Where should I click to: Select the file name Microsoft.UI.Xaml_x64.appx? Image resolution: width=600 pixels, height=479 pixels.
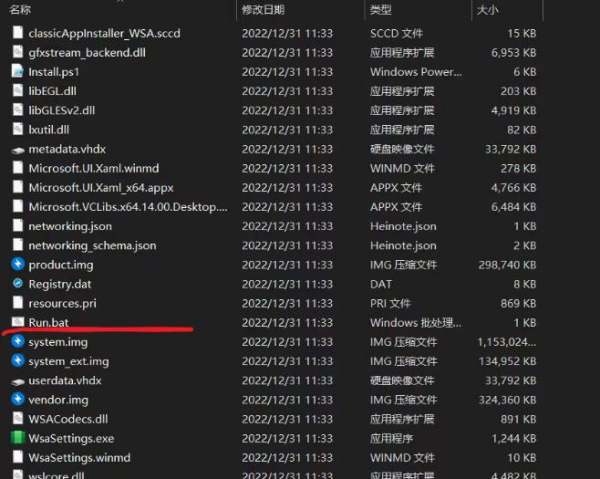tap(101, 187)
